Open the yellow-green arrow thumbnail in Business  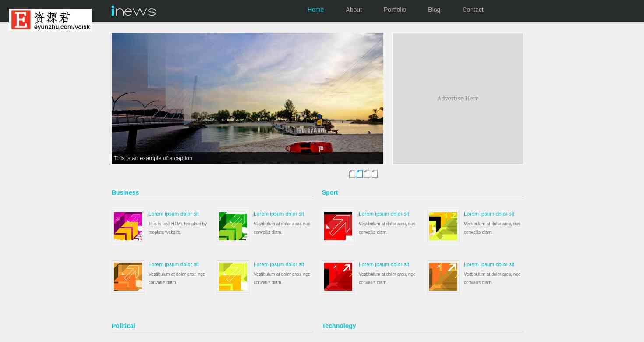click(x=233, y=277)
